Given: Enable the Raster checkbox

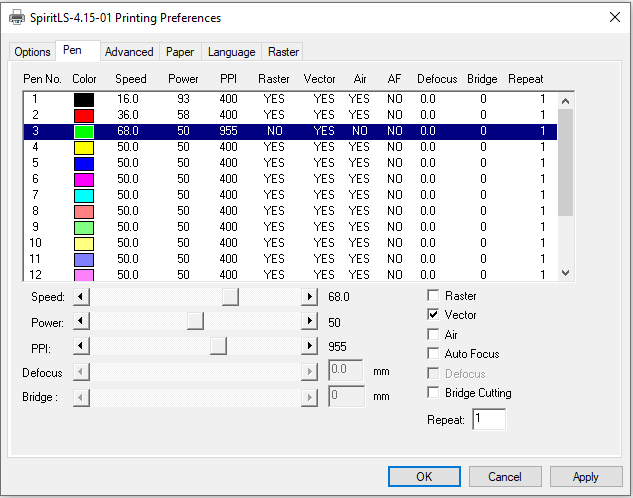Looking at the screenshot, I should pos(433,295).
